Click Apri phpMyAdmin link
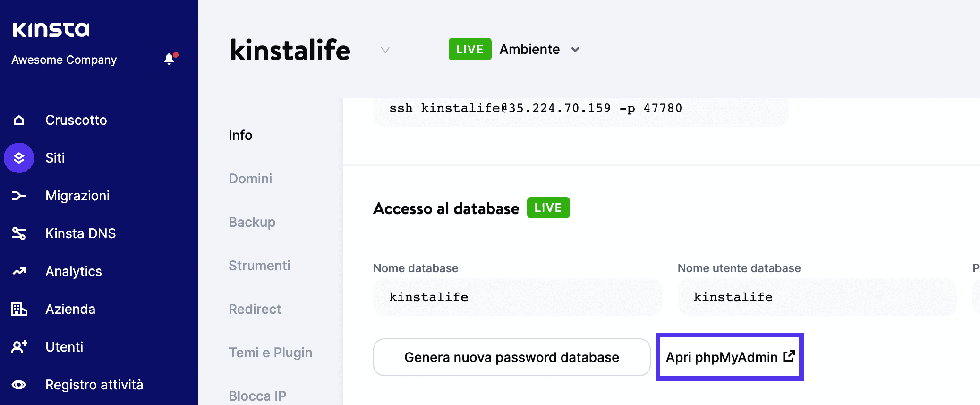 (730, 357)
